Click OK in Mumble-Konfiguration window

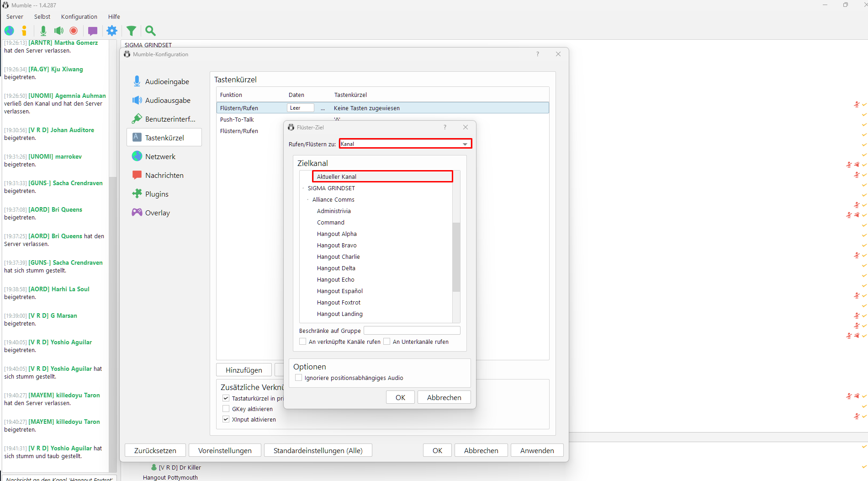(x=437, y=450)
